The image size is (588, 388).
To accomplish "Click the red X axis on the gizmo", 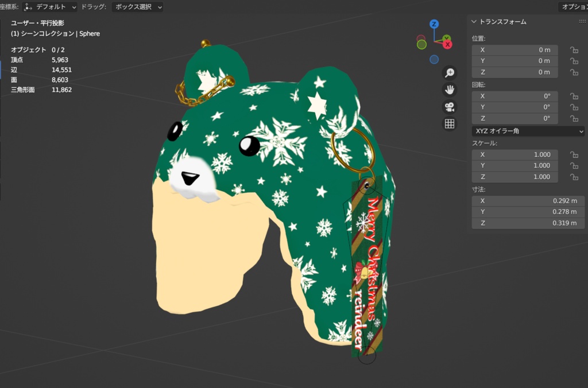I will 447,45.
